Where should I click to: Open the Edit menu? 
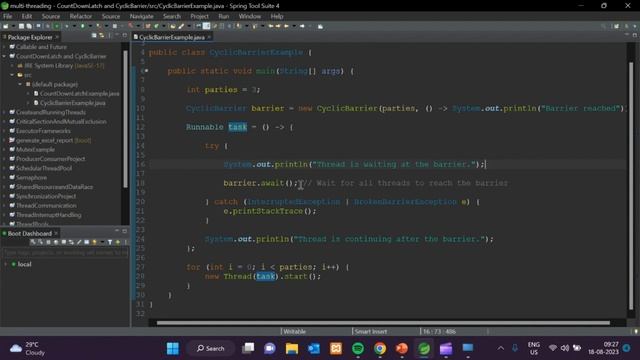point(27,16)
